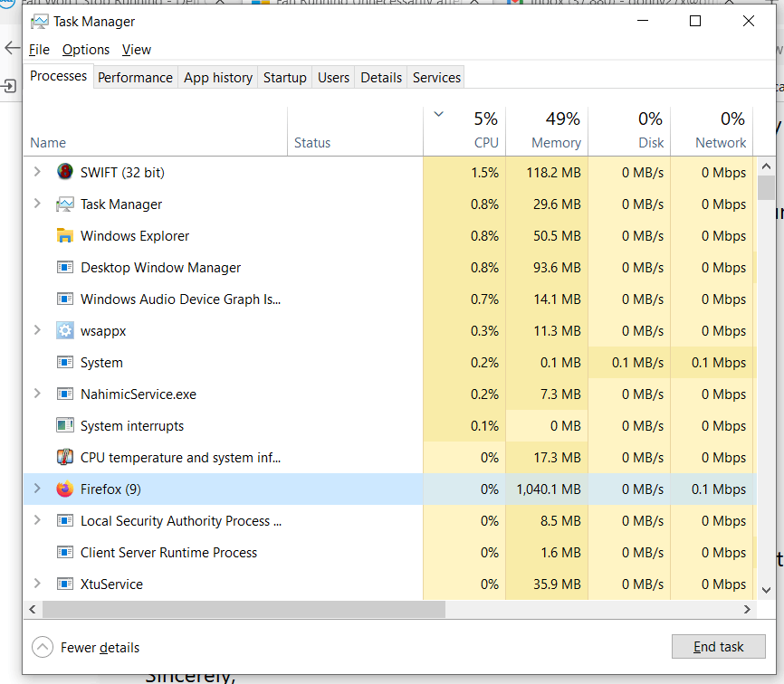
Task: Click Firefox network value 0.1 Mbps
Action: [719, 489]
